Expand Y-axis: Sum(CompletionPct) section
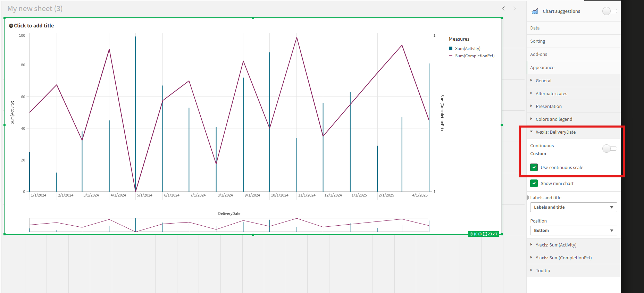 tap(574, 258)
